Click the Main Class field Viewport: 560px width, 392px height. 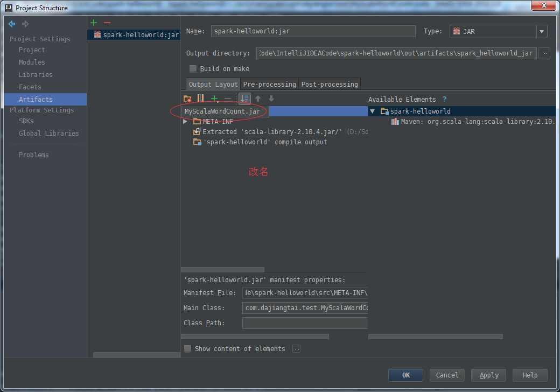click(x=305, y=308)
